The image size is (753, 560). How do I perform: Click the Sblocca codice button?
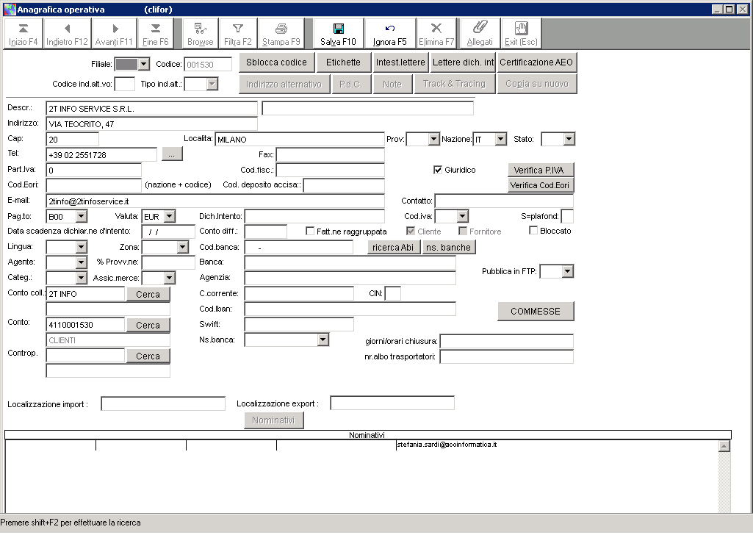(276, 62)
